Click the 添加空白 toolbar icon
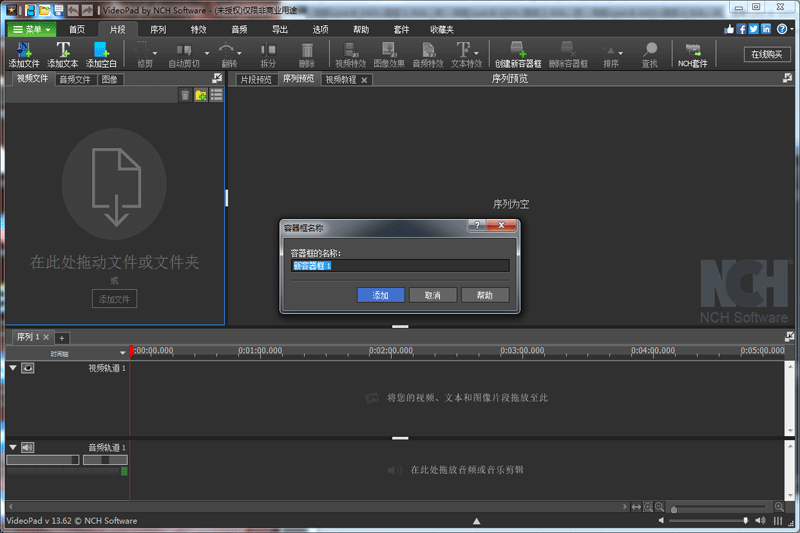This screenshot has height=533, width=800. point(101,50)
